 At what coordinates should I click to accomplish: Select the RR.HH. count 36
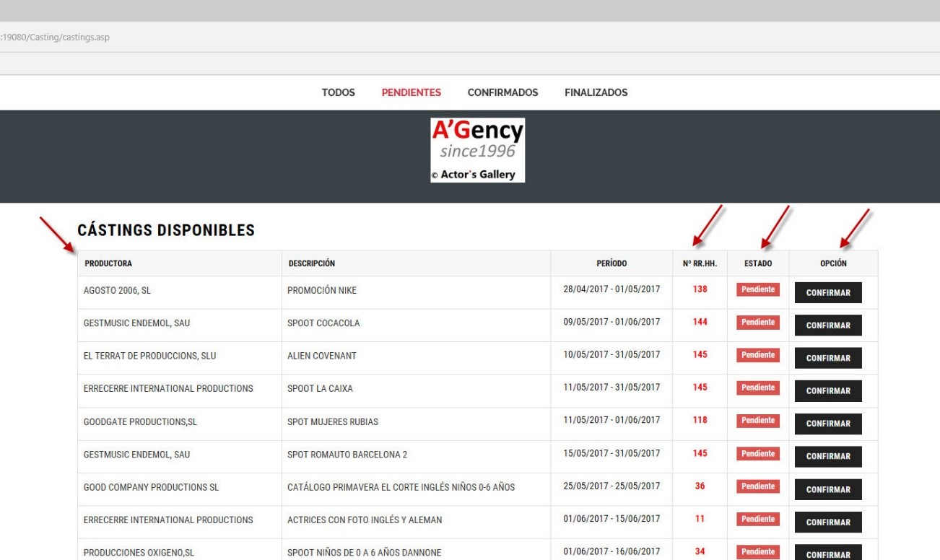(700, 486)
